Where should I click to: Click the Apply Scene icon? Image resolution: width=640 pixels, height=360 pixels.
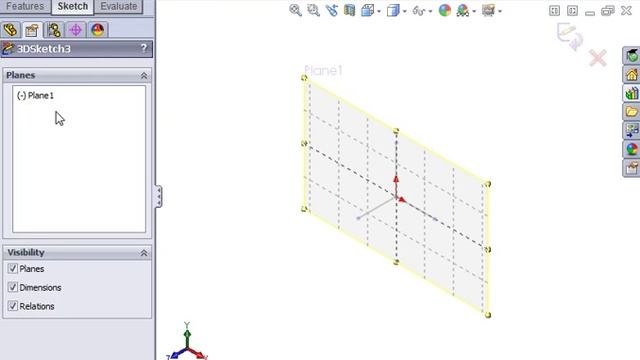pyautogui.click(x=463, y=10)
